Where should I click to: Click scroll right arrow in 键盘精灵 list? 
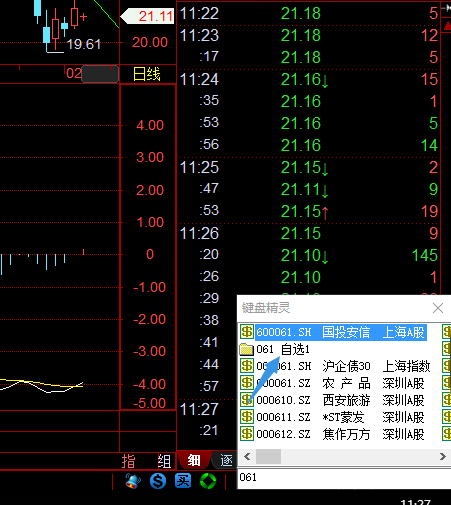[x=442, y=456]
